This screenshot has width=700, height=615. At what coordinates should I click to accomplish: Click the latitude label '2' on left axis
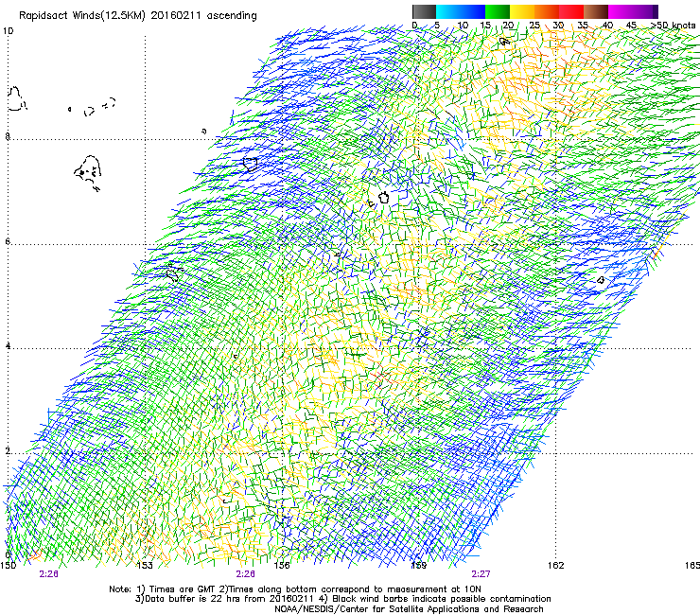pos(8,450)
